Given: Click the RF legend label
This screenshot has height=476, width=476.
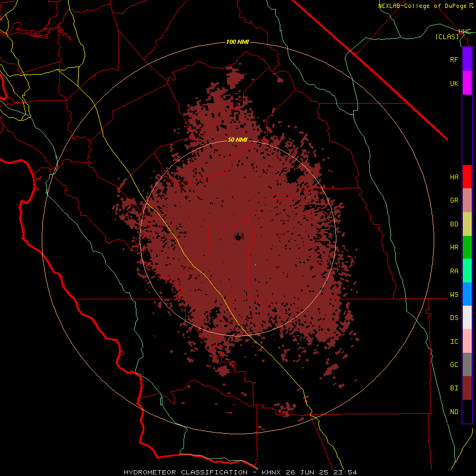Looking at the screenshot, I should (454, 59).
